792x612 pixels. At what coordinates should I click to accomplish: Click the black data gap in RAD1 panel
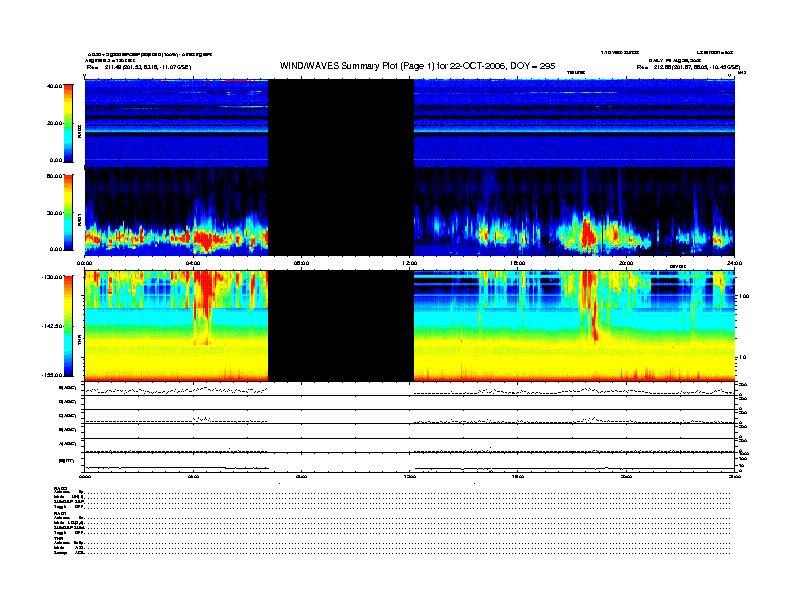[x=341, y=212]
